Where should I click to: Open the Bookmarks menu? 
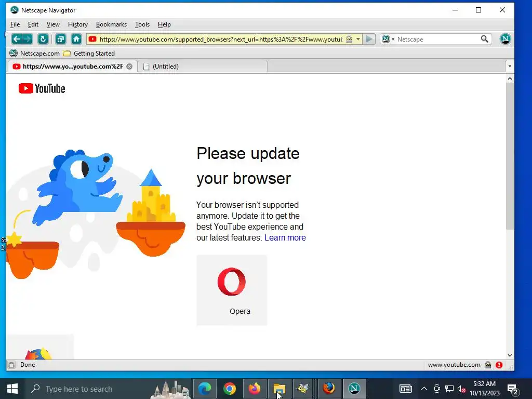(x=111, y=24)
